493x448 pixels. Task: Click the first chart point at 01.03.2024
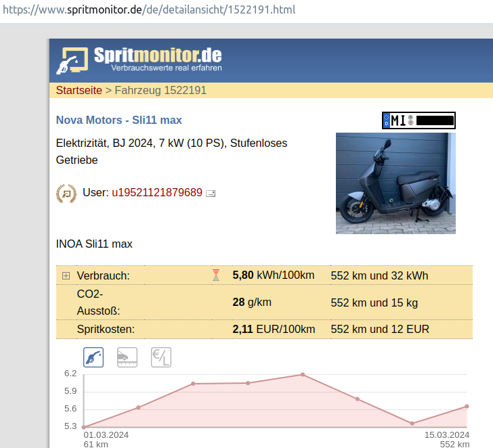pyautogui.click(x=83, y=427)
